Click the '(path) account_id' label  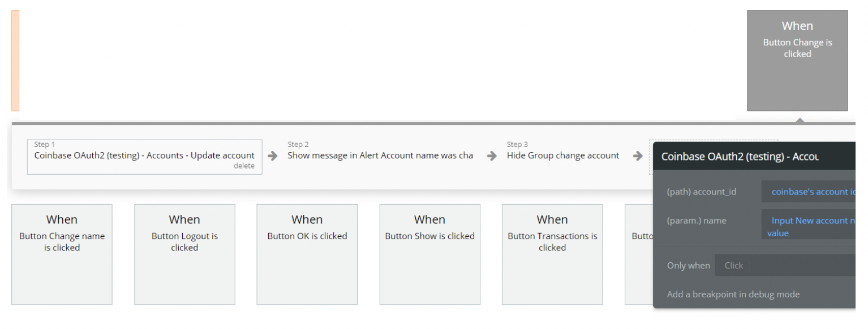[x=702, y=192]
